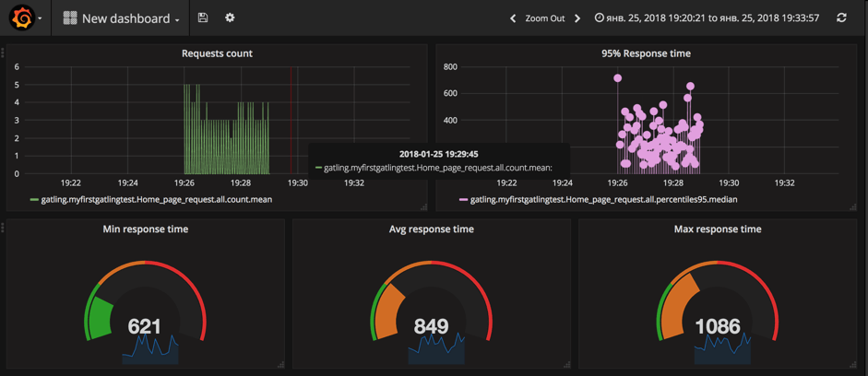868x376 pixels.
Task: Toggle count.mean series in Requests count legend
Action: (x=157, y=199)
